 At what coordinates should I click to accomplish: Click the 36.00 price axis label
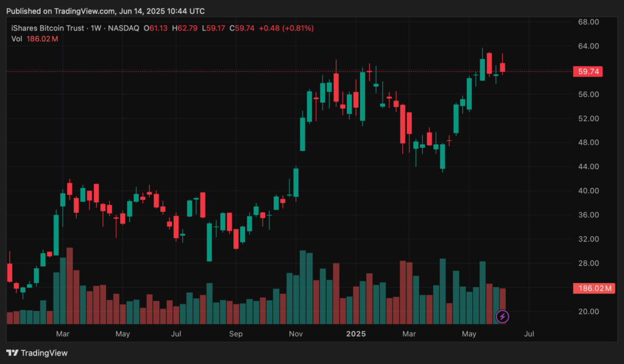pyautogui.click(x=589, y=215)
